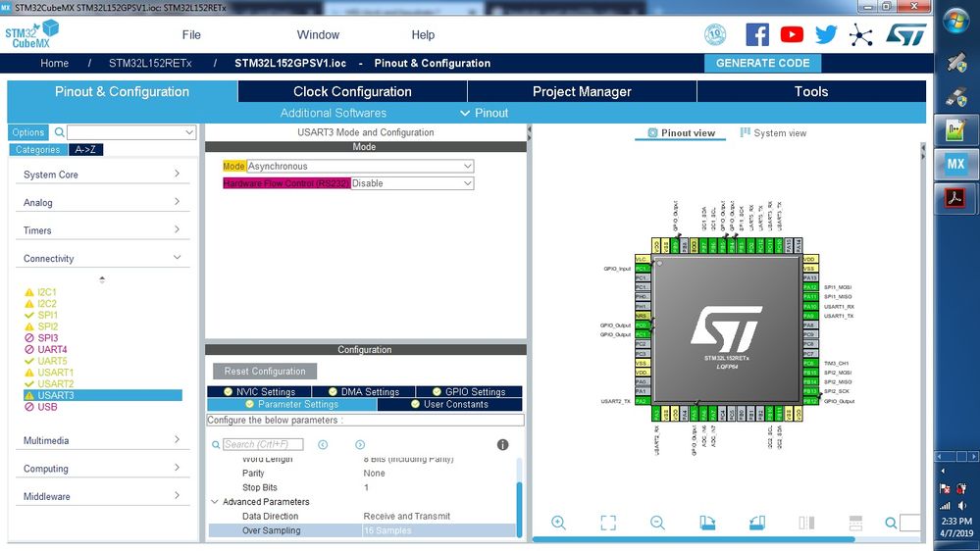Expand the Multimedia category
Screen dimensions: 980x551
102,440
